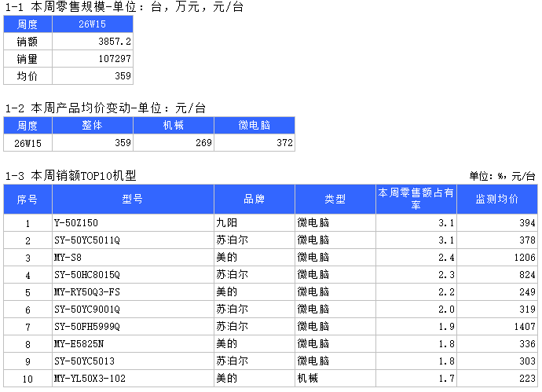Click the share 2.2 for MY-RY50Q3-FS
This screenshot has width=542, height=392.
coord(416,291)
